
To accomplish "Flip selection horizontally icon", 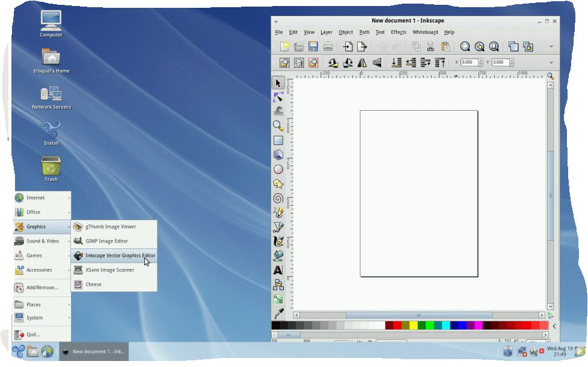I will click(x=363, y=63).
